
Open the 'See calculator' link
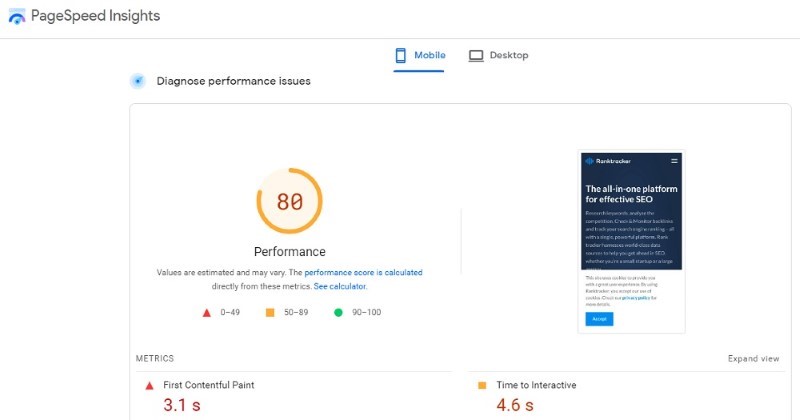coord(340,286)
